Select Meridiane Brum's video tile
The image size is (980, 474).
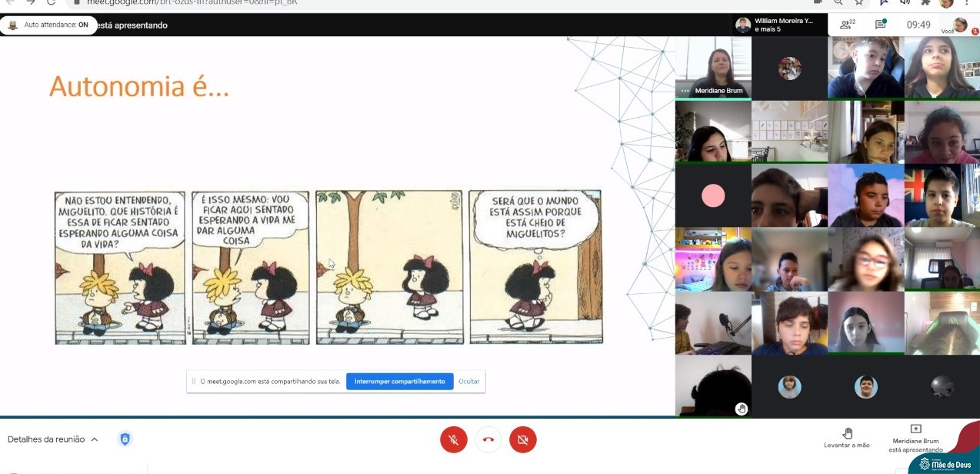[713, 68]
